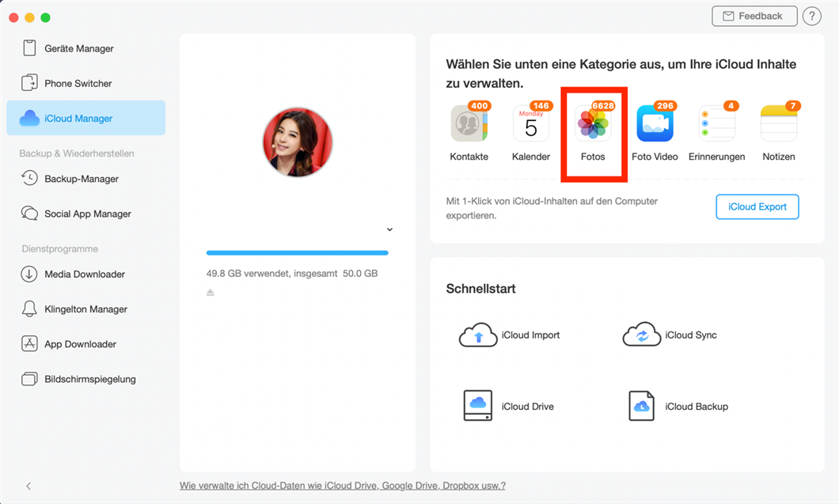Click the green maximize window button
The height and width of the screenshot is (504, 839).
[x=45, y=17]
